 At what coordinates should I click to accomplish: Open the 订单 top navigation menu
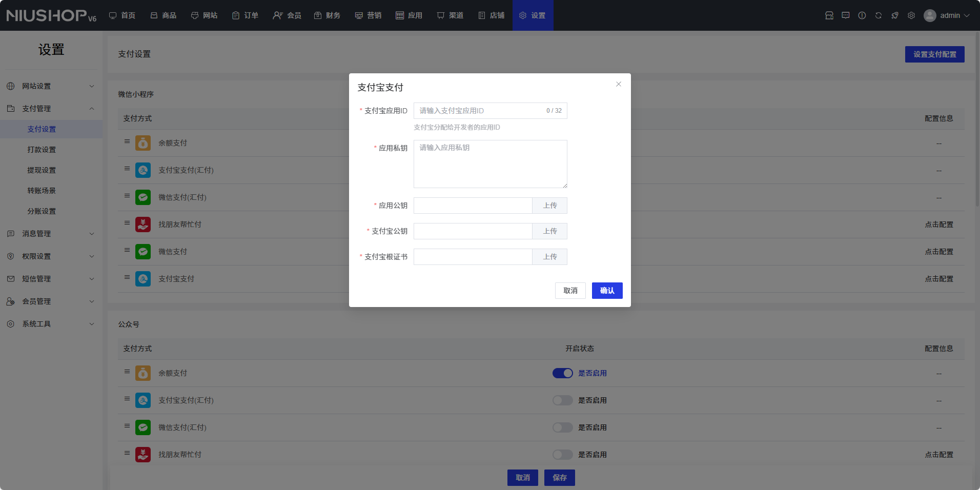pyautogui.click(x=245, y=15)
